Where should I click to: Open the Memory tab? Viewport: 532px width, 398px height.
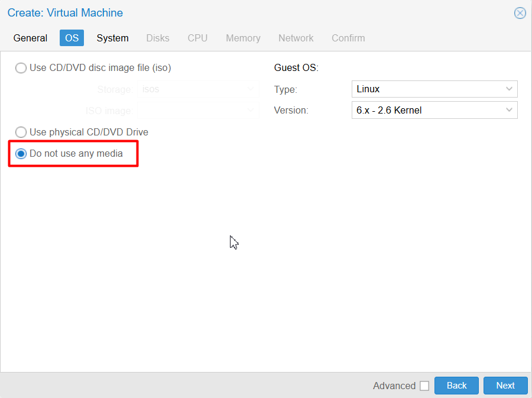(244, 38)
